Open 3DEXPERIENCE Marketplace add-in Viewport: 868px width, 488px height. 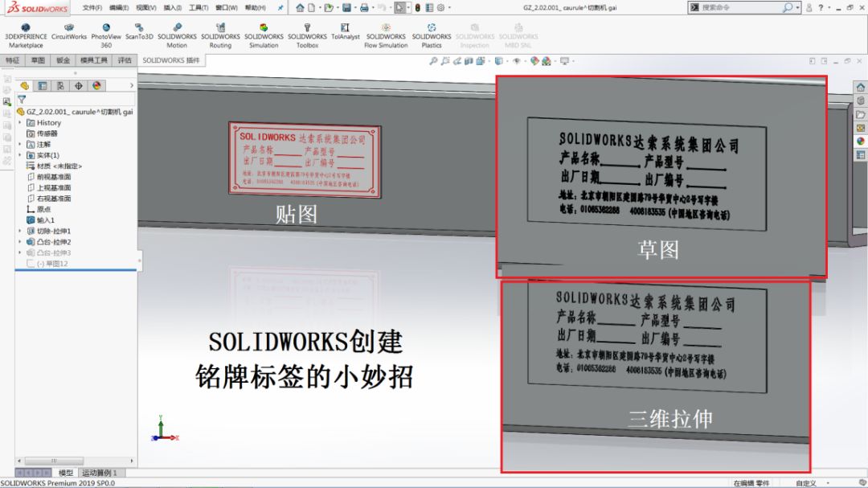26,36
